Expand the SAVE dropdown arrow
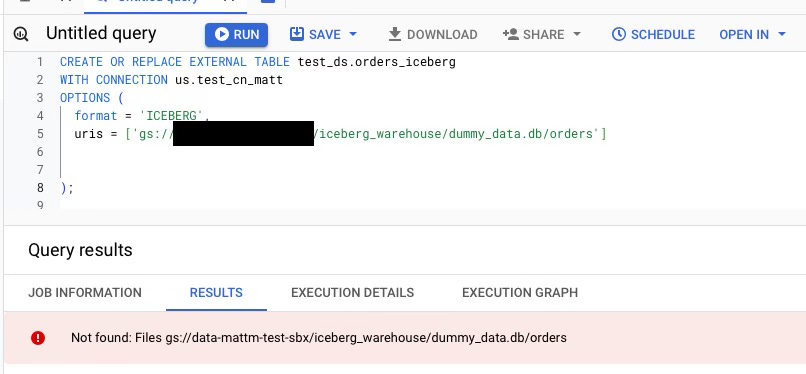This screenshot has width=806, height=374. point(353,34)
